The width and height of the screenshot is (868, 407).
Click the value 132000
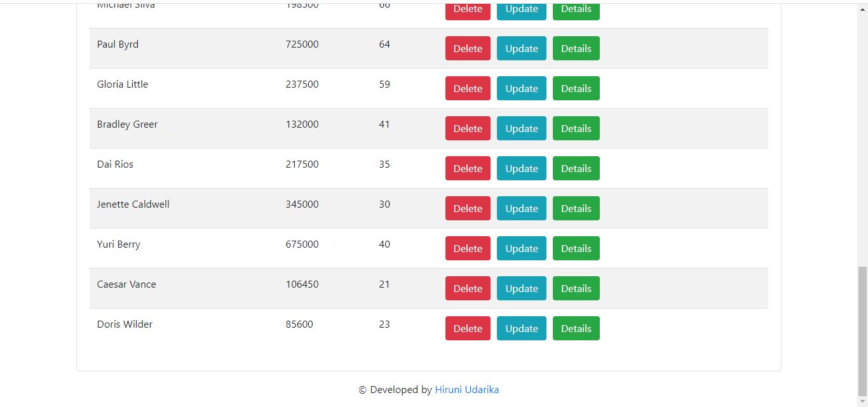point(302,124)
